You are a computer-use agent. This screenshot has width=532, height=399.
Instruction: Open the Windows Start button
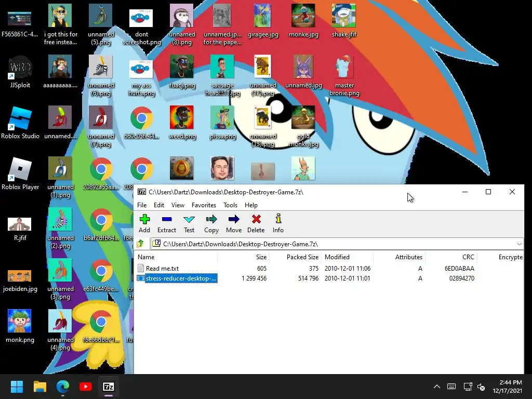pos(17,387)
